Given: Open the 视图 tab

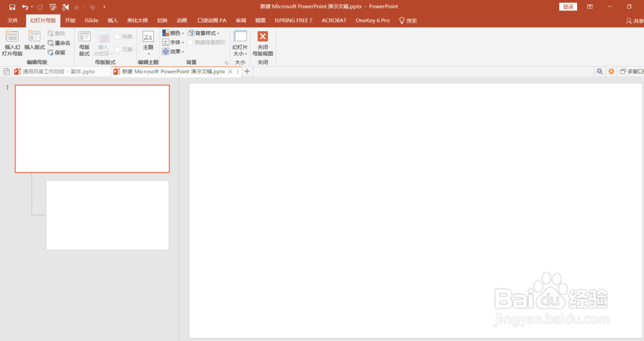Looking at the screenshot, I should 260,21.
